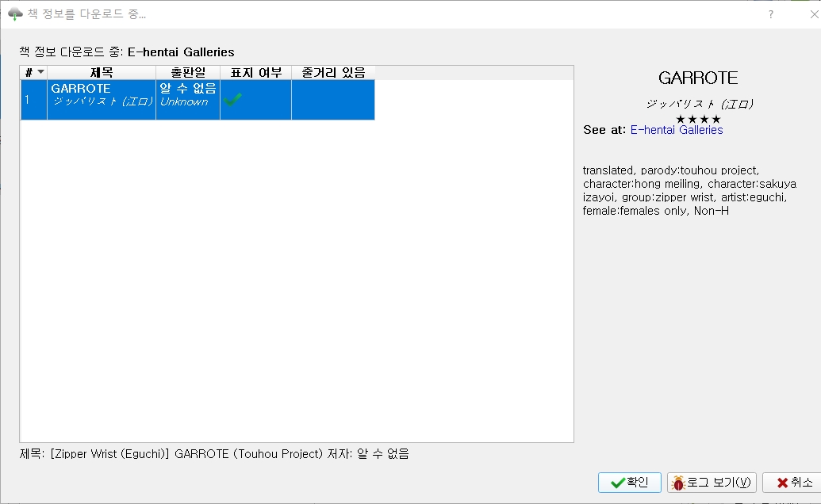Click the tags text starting with translated
Viewport: 821px width, 504px height.
pyautogui.click(x=689, y=190)
